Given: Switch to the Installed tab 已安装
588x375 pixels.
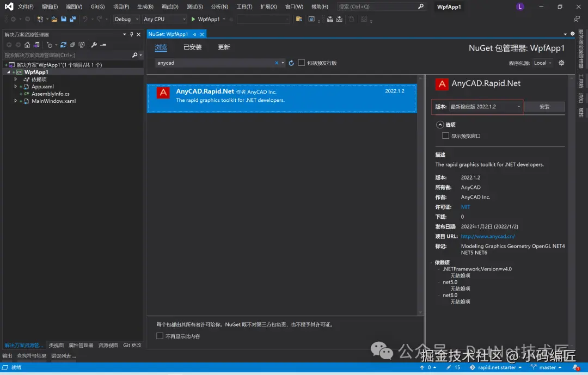Looking at the screenshot, I should point(192,47).
